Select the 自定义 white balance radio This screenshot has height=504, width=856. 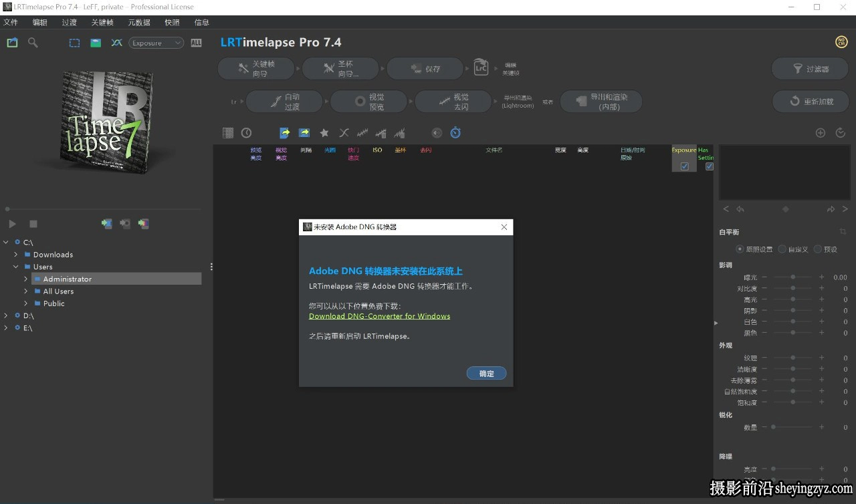pyautogui.click(x=782, y=249)
